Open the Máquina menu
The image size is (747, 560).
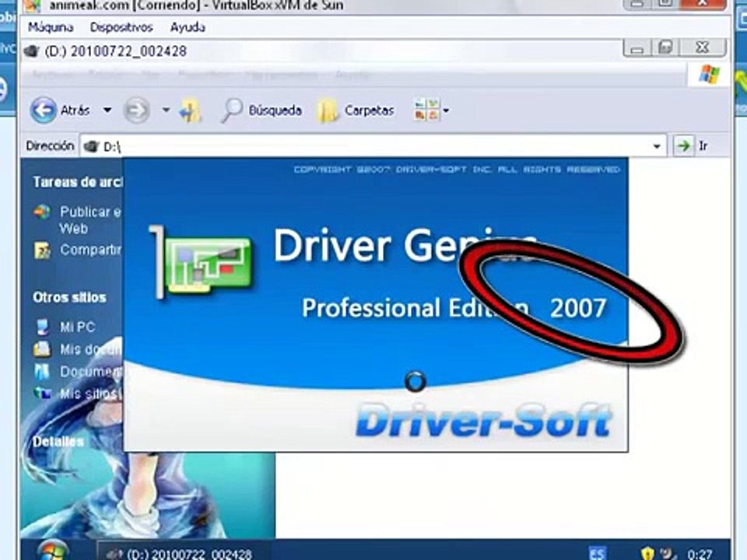(51, 27)
